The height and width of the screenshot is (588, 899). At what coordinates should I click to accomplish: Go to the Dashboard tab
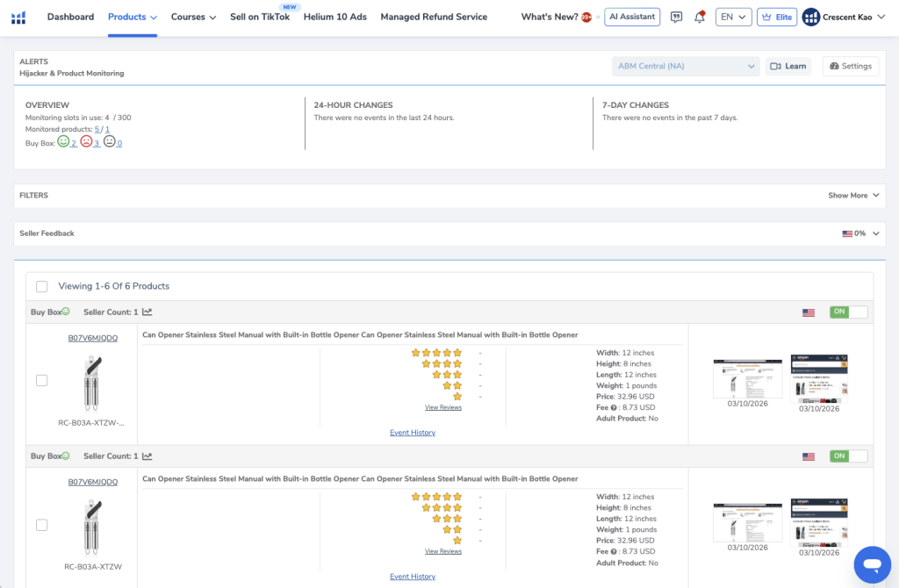[x=70, y=17]
